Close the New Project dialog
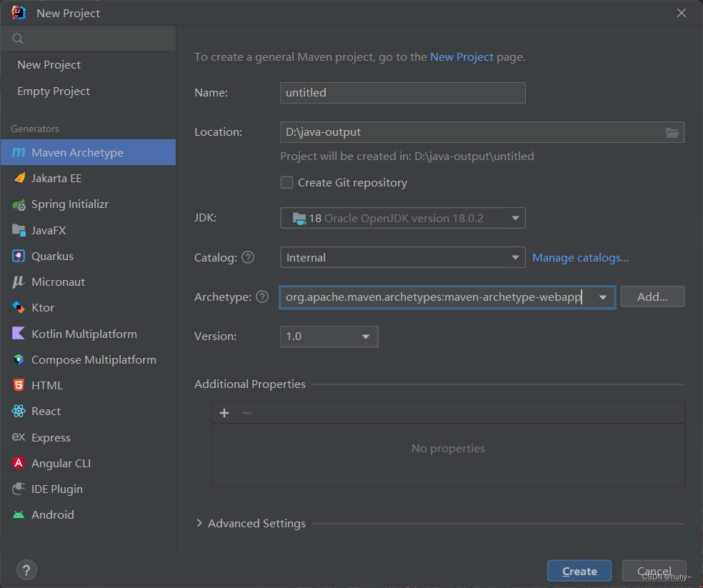703x588 pixels. pyautogui.click(x=682, y=13)
